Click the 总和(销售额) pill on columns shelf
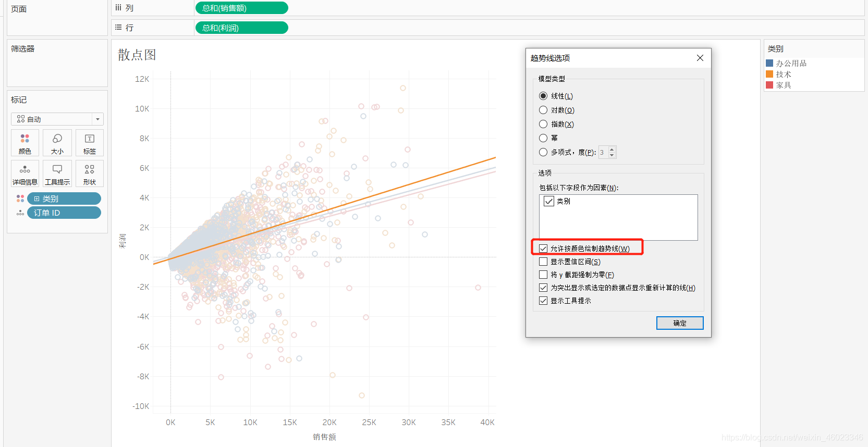Viewport: 868px width, 447px height. point(241,8)
